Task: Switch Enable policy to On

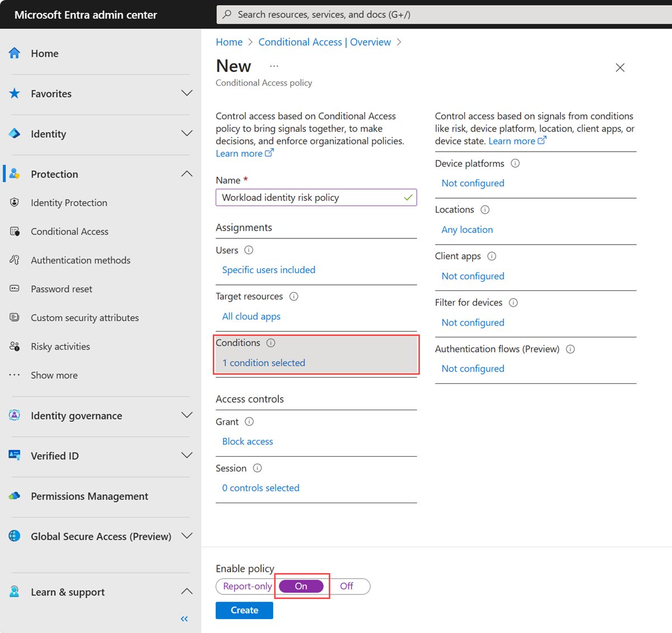Action: pyautogui.click(x=301, y=586)
